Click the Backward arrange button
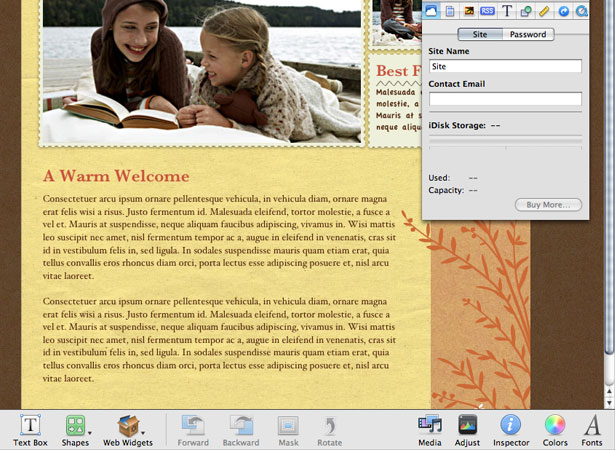This screenshot has height=450, width=615. click(241, 430)
